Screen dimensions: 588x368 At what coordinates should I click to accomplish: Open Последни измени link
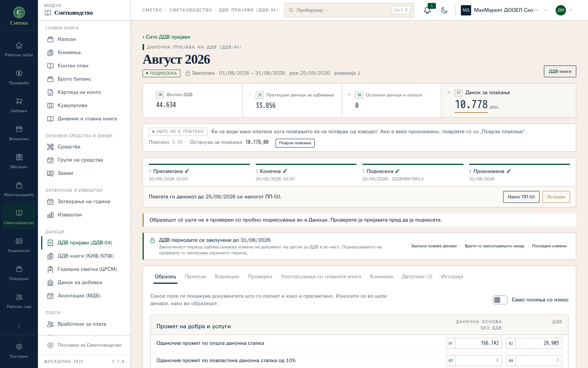click(x=549, y=246)
